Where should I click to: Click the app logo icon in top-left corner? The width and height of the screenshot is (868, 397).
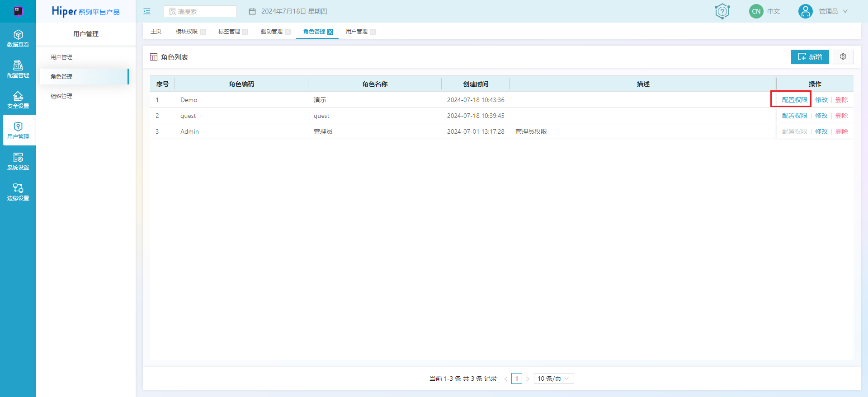click(x=18, y=11)
